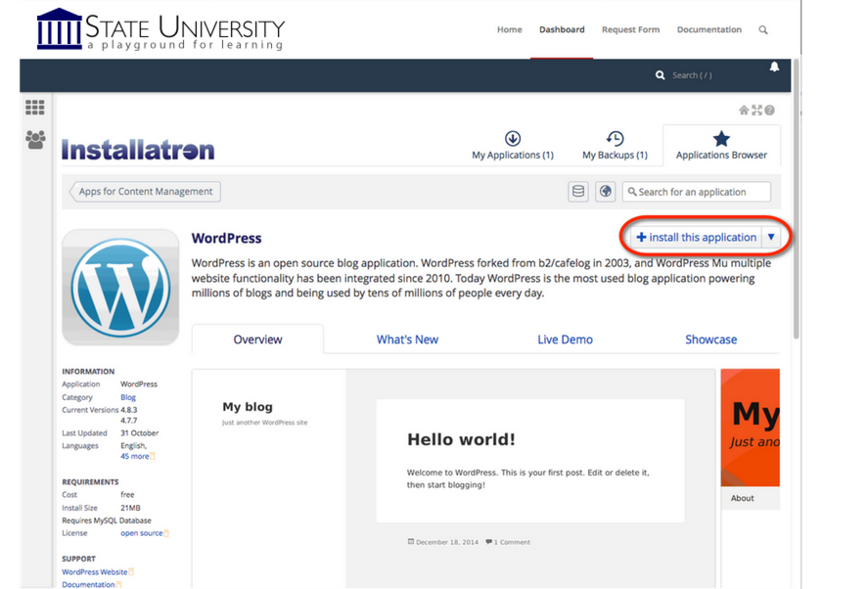The width and height of the screenshot is (868, 589).
Task: Open My Backups (1) tab
Action: pos(615,146)
